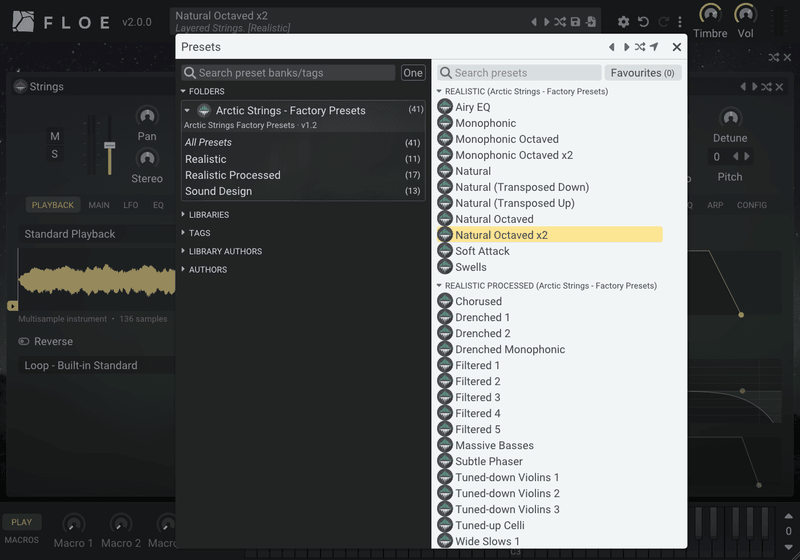Image resolution: width=800 pixels, height=560 pixels.
Task: Open settings gear icon in top bar
Action: pos(623,22)
